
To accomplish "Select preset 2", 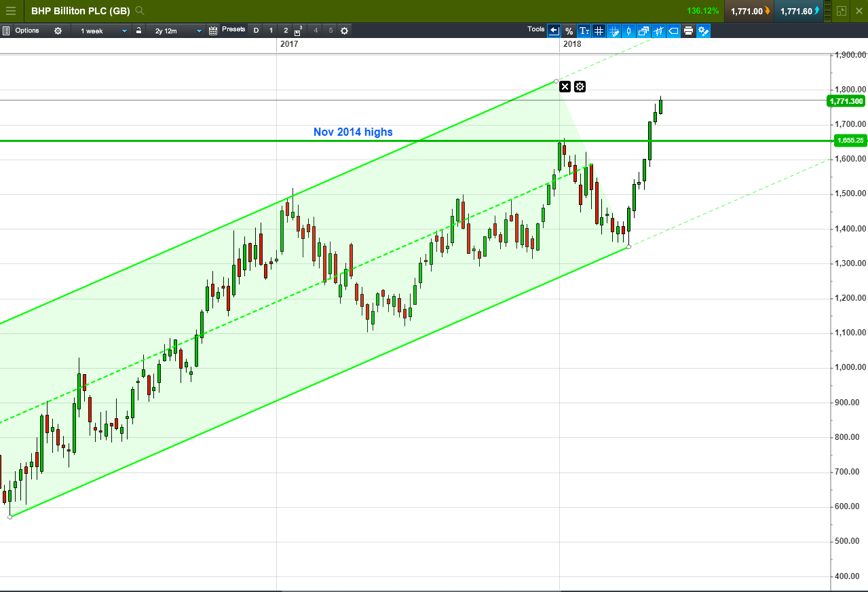I will [x=286, y=31].
